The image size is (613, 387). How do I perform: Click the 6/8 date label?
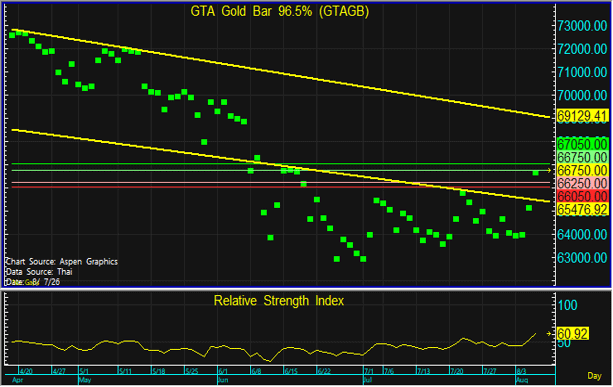click(256, 371)
